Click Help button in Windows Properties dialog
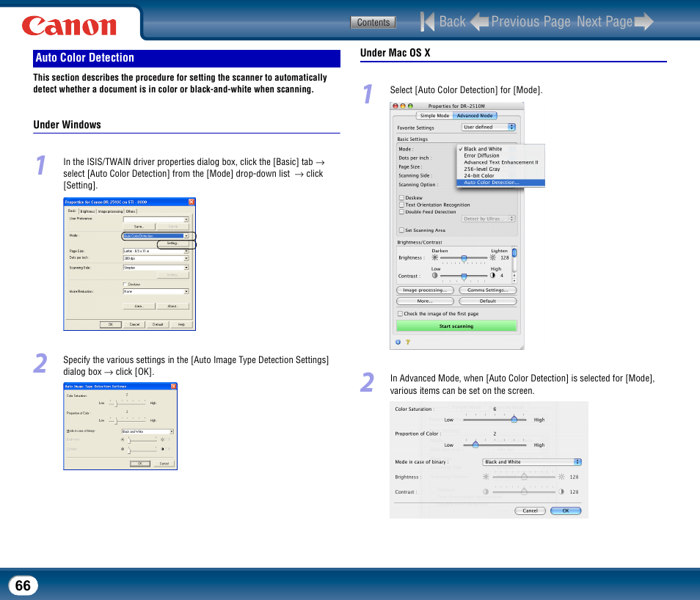Screen dimensions: 700x600 (x=181, y=324)
